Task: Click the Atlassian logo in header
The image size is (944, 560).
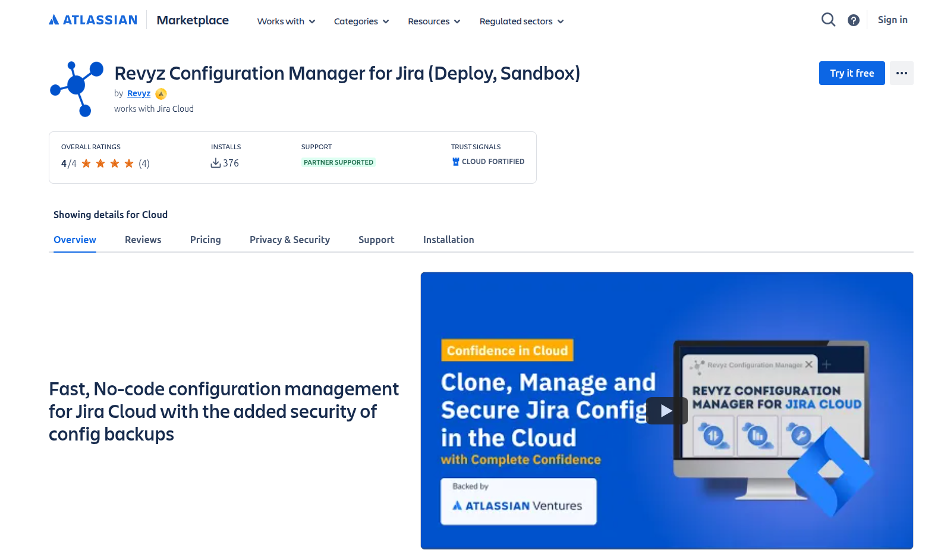Action: click(93, 20)
